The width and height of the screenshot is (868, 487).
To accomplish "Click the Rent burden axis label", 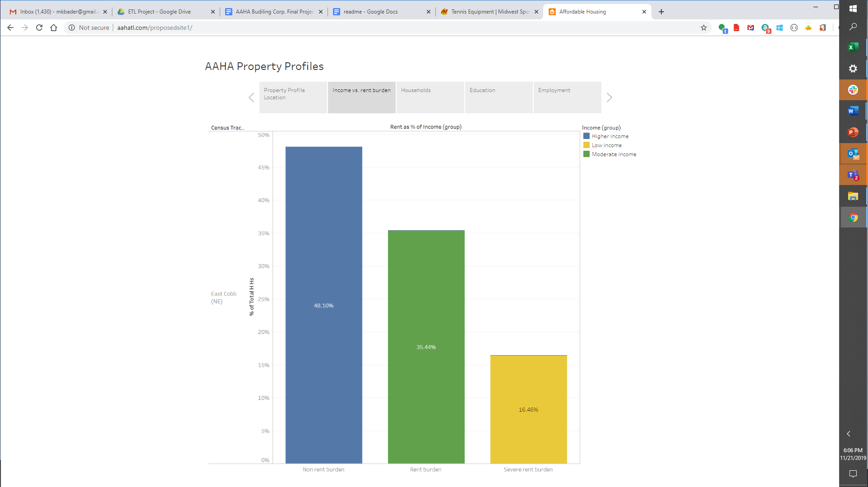I will coord(426,469).
